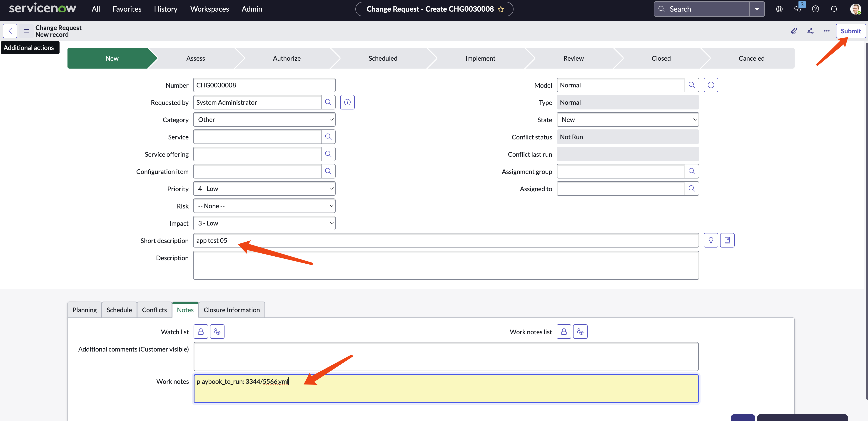Expand the Priority dropdown

pyautogui.click(x=264, y=189)
